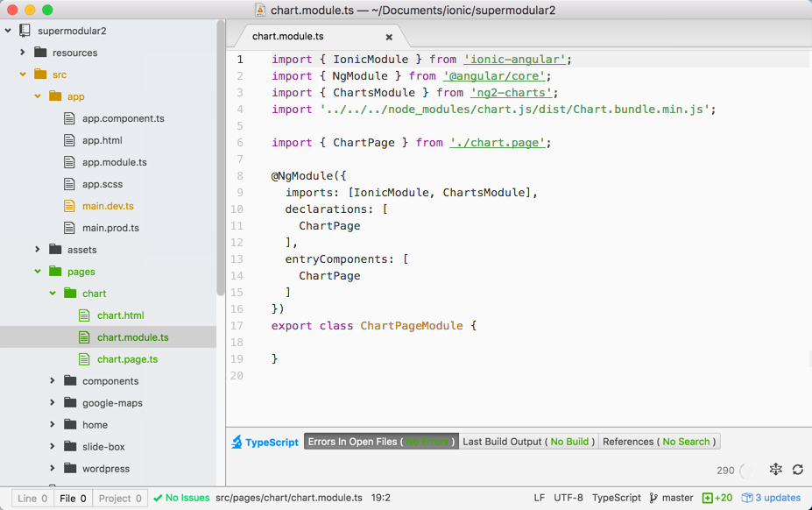Click the +20 git diff indicator
Viewport: 812px width, 510px height.
[717, 498]
